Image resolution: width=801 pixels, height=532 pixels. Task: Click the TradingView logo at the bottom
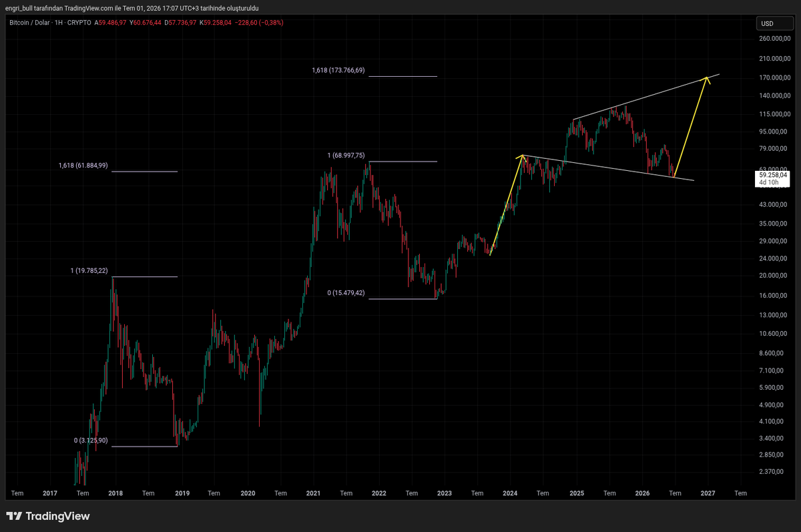pos(47,516)
